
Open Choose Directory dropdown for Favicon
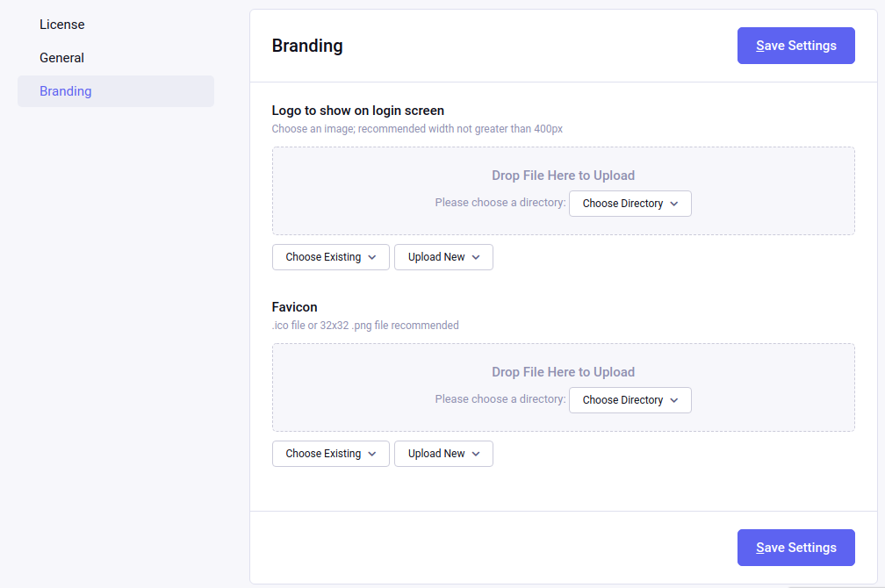630,400
